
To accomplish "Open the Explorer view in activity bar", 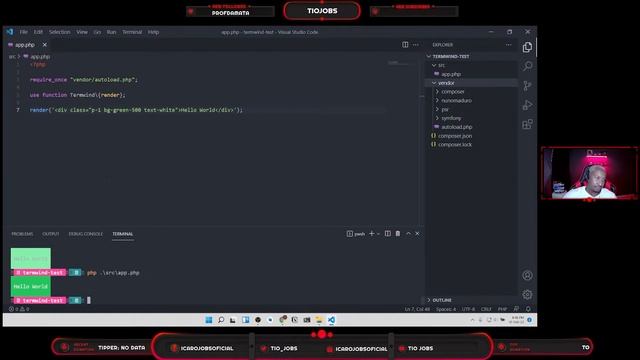I will tap(527, 47).
